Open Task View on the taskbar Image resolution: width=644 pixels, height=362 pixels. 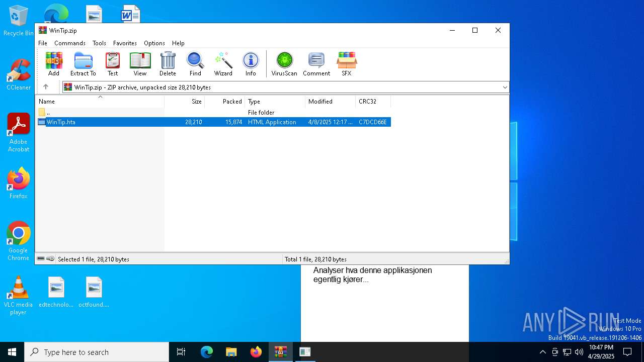[x=181, y=352]
